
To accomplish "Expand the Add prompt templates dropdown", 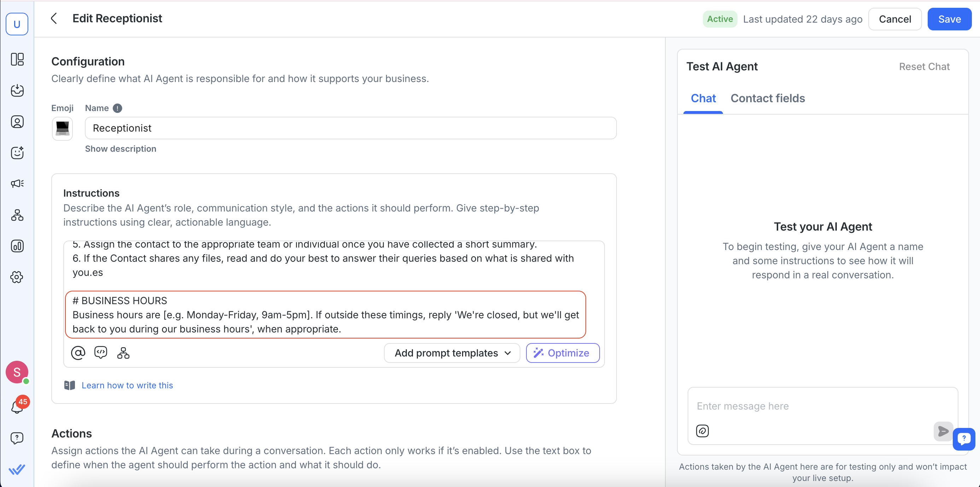I will pos(452,353).
